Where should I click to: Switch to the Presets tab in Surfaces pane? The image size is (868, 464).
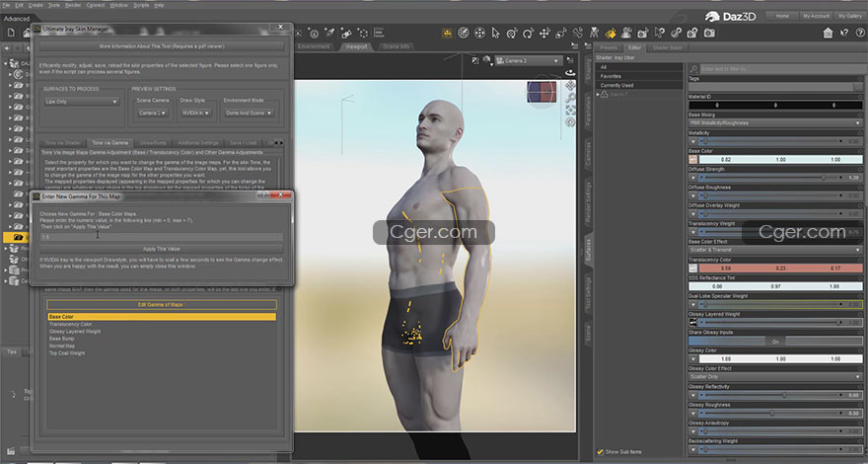(609, 47)
